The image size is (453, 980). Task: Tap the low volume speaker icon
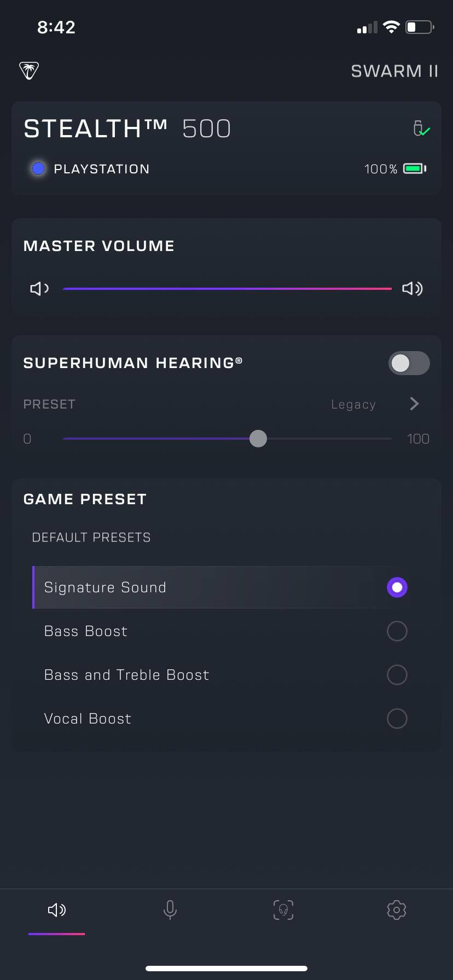[39, 288]
